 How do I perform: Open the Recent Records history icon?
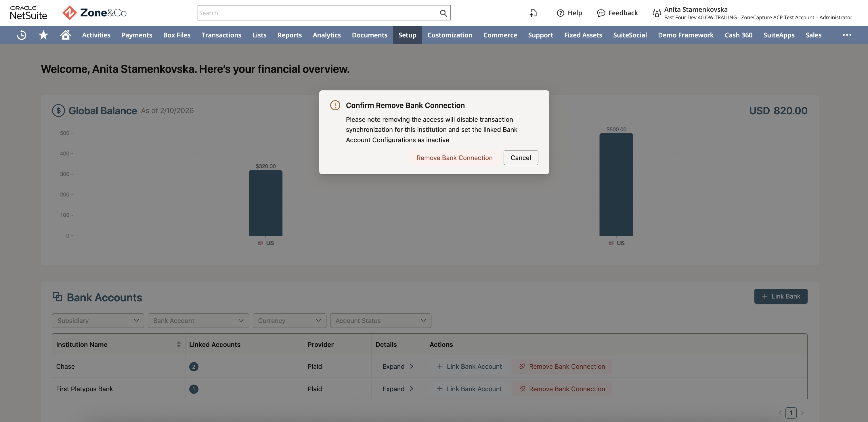pos(22,35)
